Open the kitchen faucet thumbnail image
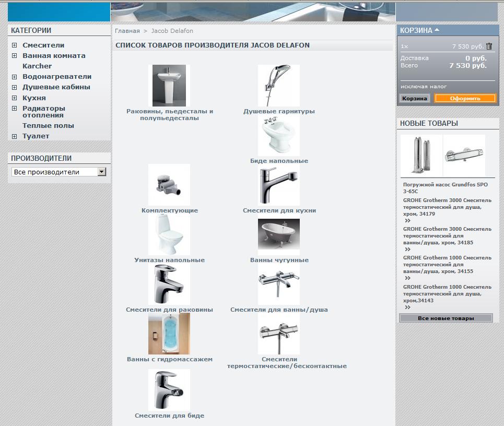 [279, 185]
